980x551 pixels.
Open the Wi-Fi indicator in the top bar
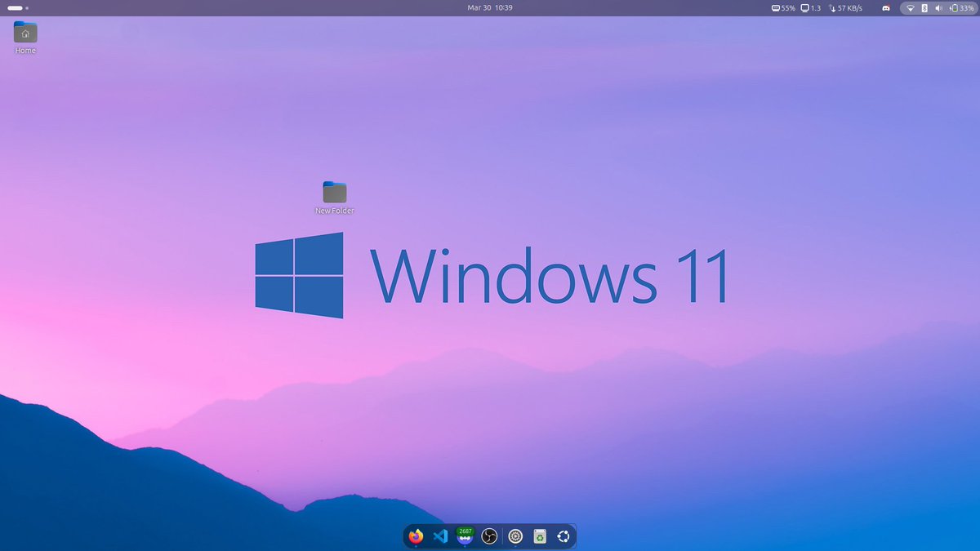click(911, 8)
